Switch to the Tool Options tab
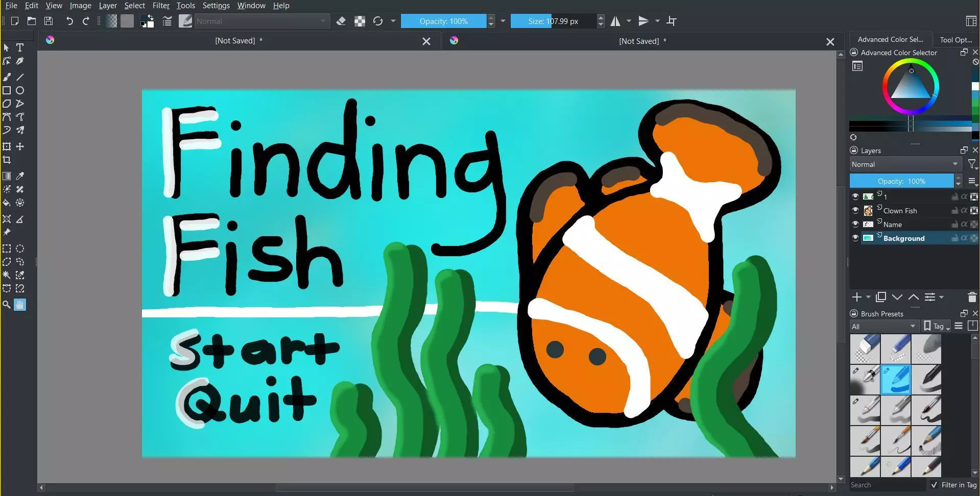Viewport: 980px width, 496px height. coord(955,39)
